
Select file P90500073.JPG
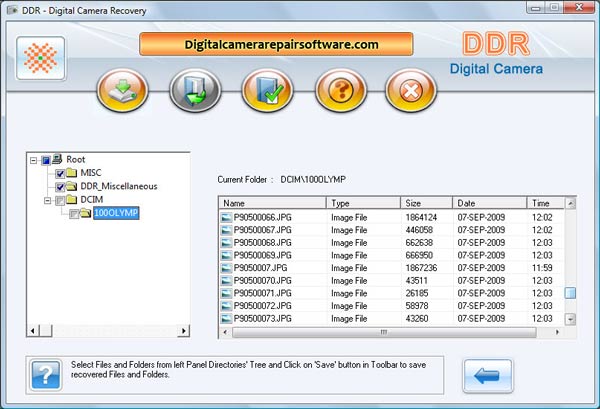coord(262,318)
